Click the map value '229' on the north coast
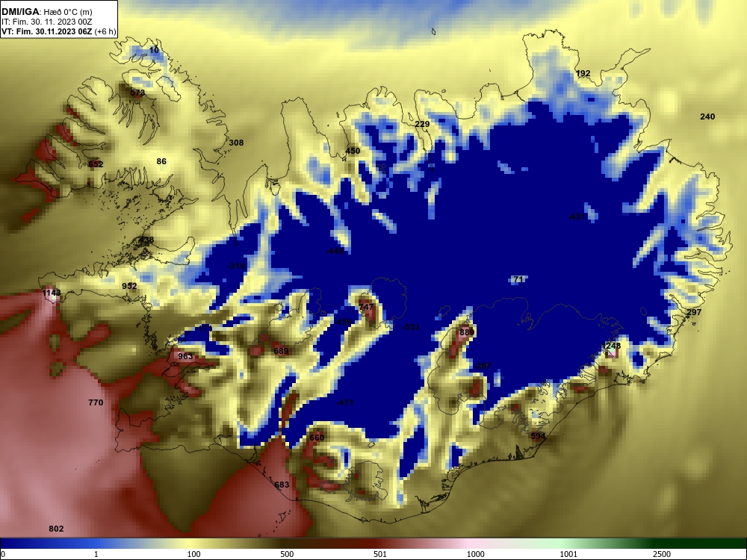The height and width of the screenshot is (560, 747). pyautogui.click(x=422, y=124)
